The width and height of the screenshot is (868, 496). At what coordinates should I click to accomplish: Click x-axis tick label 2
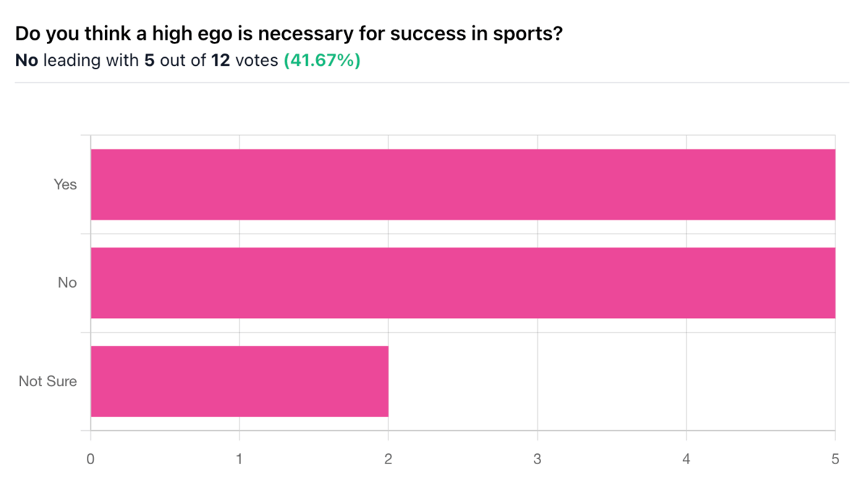coord(388,458)
